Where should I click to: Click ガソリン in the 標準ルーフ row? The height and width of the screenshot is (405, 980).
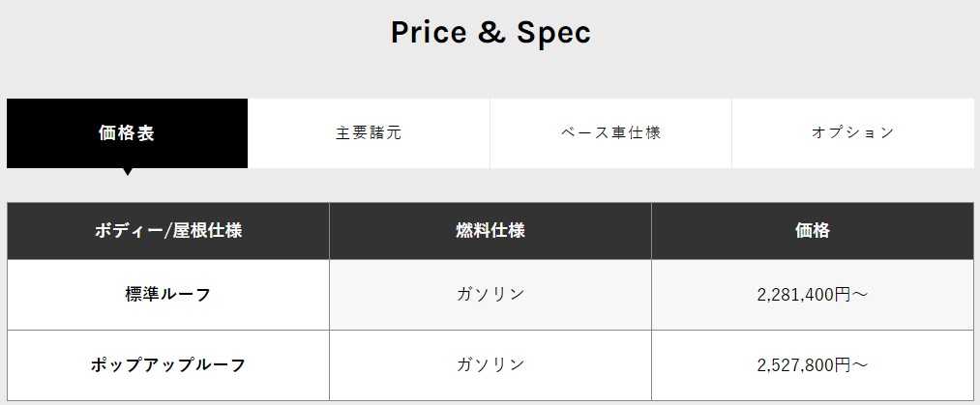(490, 295)
